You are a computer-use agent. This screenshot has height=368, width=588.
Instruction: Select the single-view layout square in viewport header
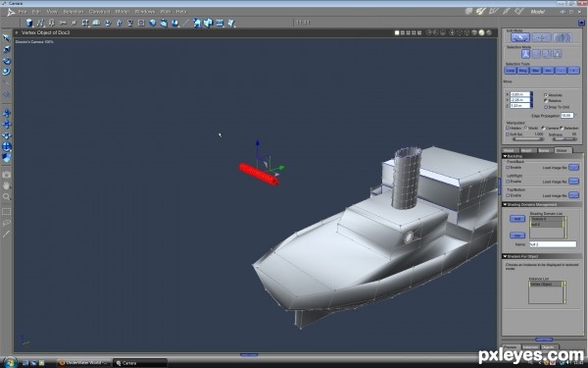[x=397, y=33]
